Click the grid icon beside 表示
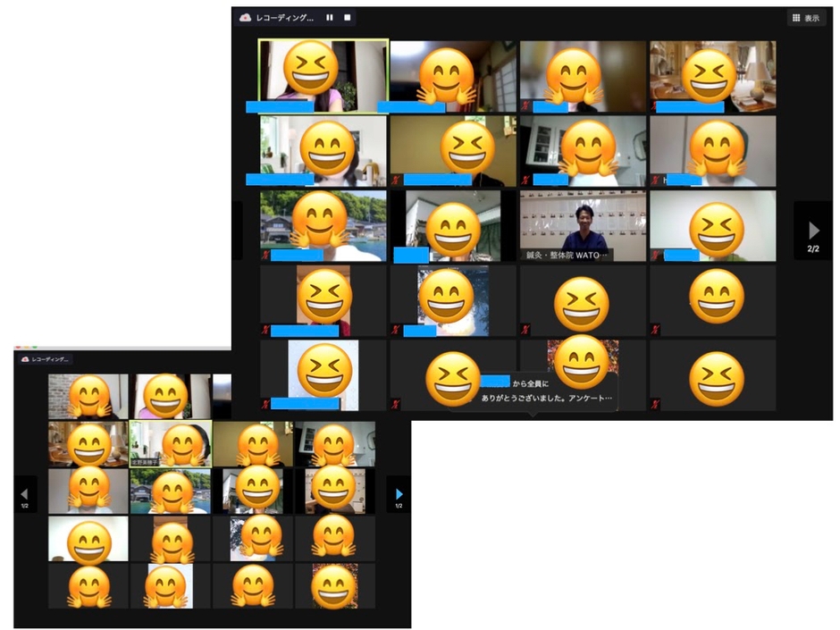Viewport: 840px width, 630px height. pyautogui.click(x=794, y=18)
